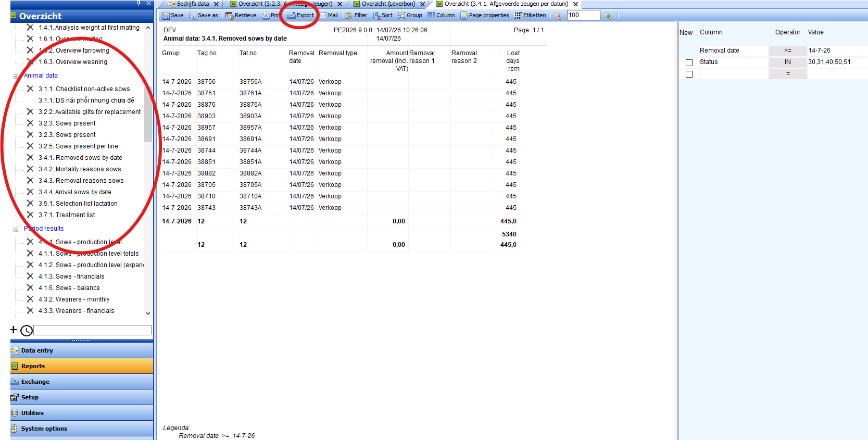Toggle the checkbox for the Status filter row
The height and width of the screenshot is (440, 868).
coord(689,62)
